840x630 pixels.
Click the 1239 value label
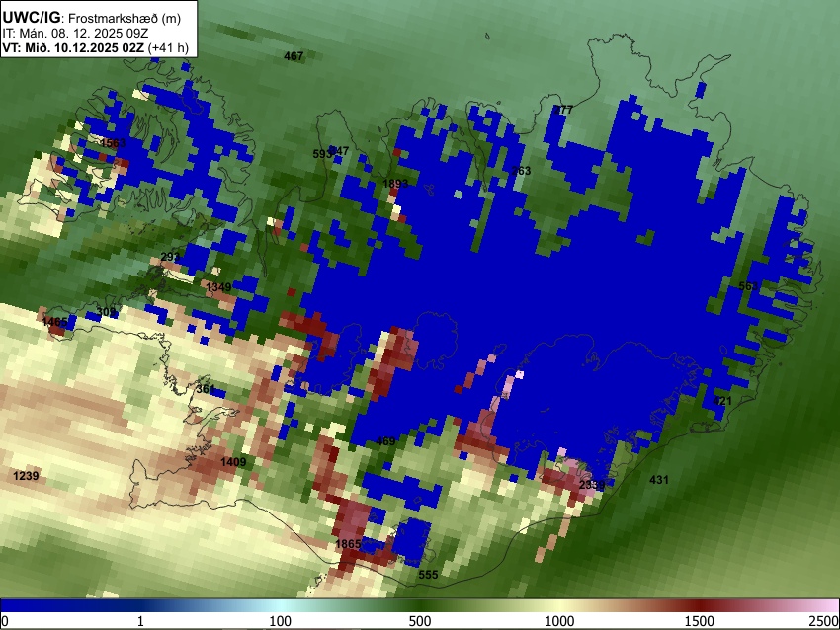click(x=26, y=476)
